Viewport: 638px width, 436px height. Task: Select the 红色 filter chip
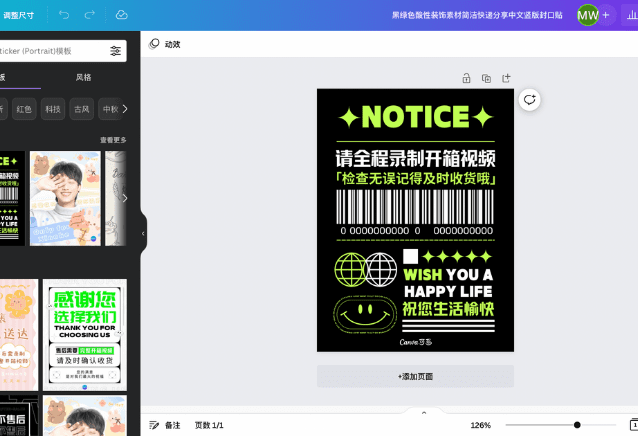click(24, 109)
